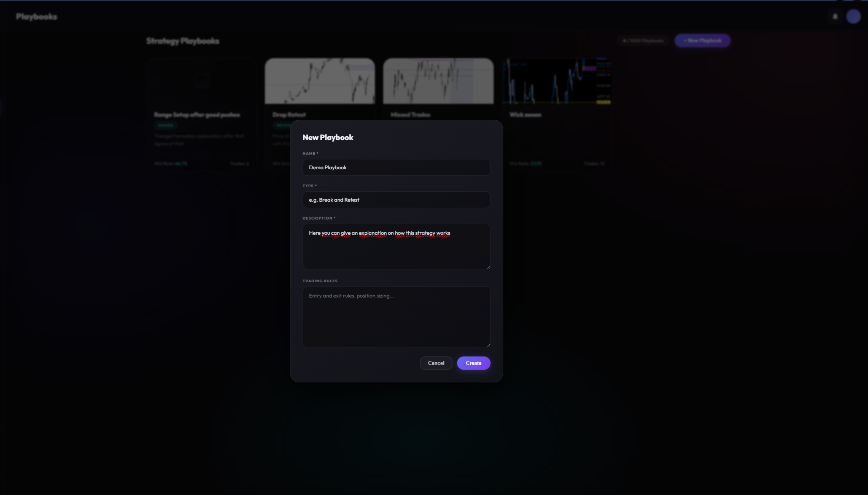Select the Missed Trades card title
Screen dimensions: 868x495
coord(411,115)
